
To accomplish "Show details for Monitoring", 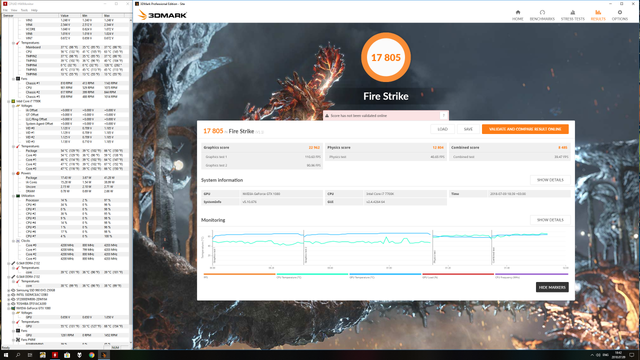I will coord(550,220).
